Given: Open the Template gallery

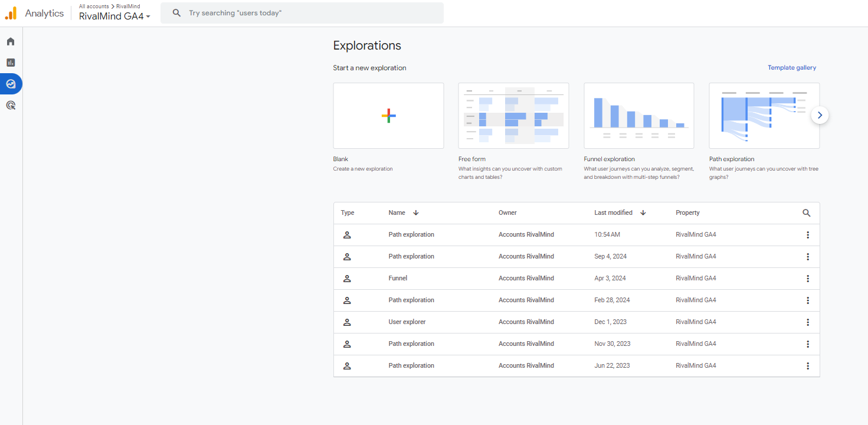Looking at the screenshot, I should point(792,67).
